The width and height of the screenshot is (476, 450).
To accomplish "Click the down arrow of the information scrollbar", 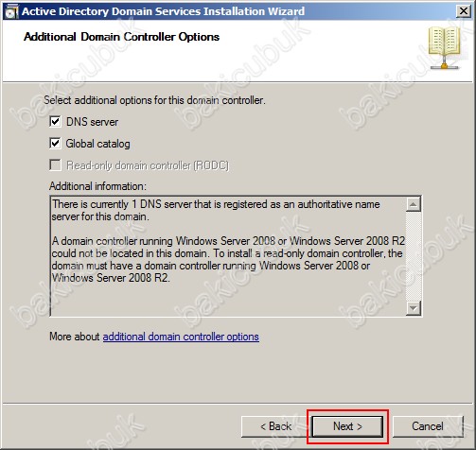I will [x=414, y=308].
